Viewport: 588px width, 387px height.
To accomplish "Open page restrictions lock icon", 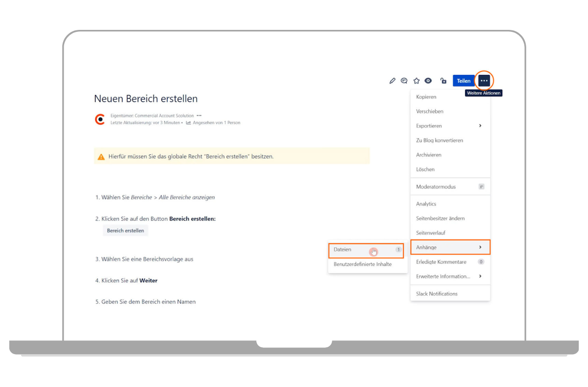I will coord(443,81).
